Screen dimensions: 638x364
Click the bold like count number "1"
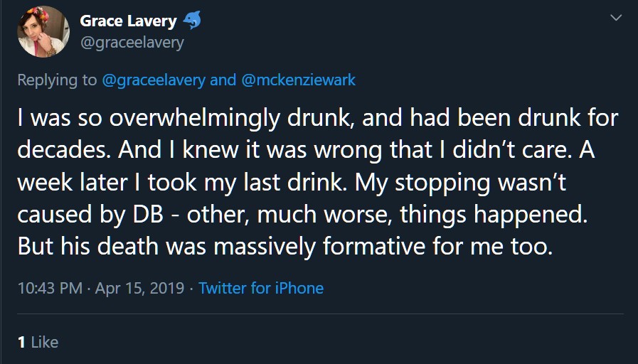click(21, 342)
